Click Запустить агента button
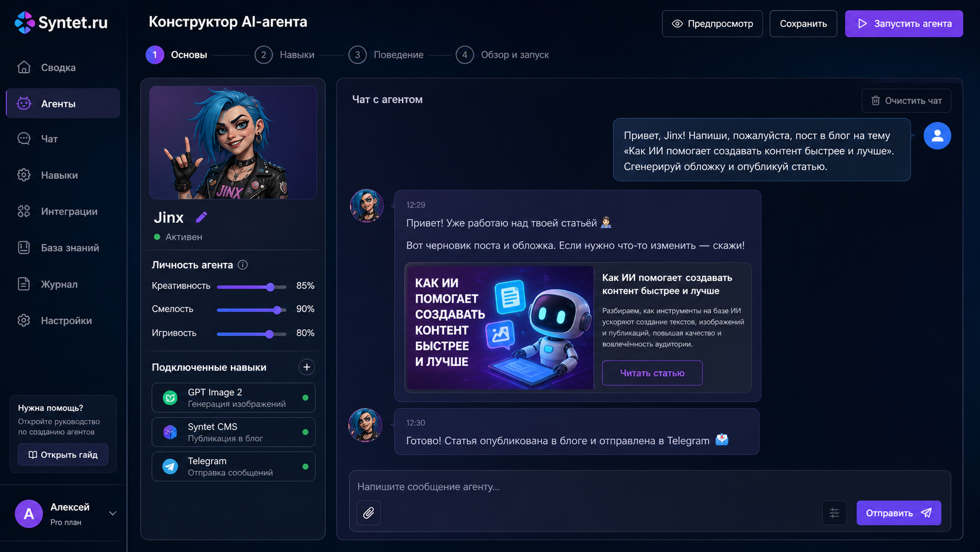Image resolution: width=980 pixels, height=552 pixels. [x=904, y=24]
